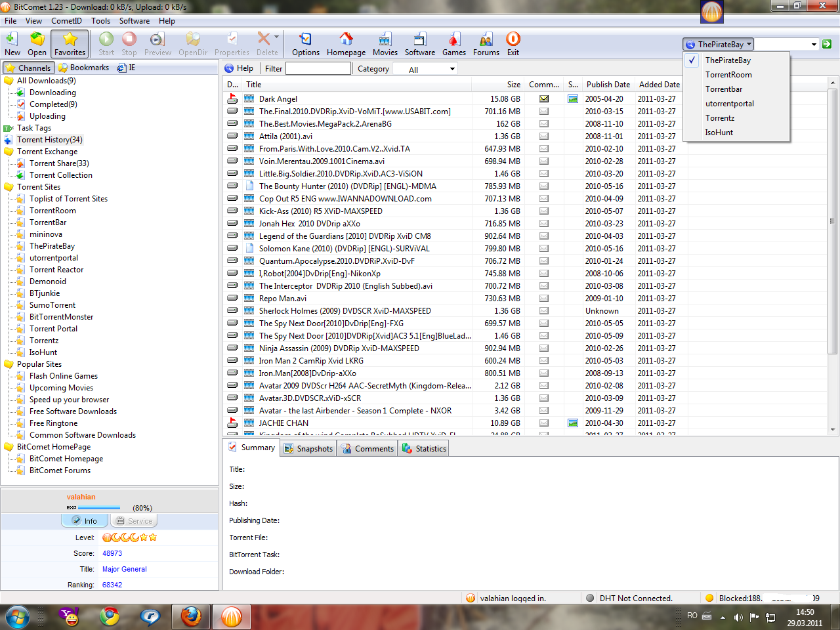Click the snapshot icon in JACHIE CHAN row

click(x=573, y=423)
